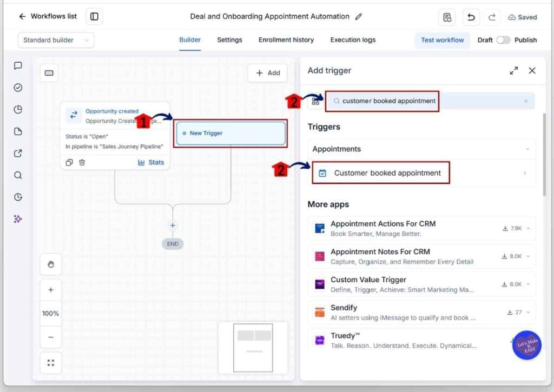This screenshot has width=554, height=392.
Task: Click the canvas minimap thumbnail
Action: coord(253,348)
